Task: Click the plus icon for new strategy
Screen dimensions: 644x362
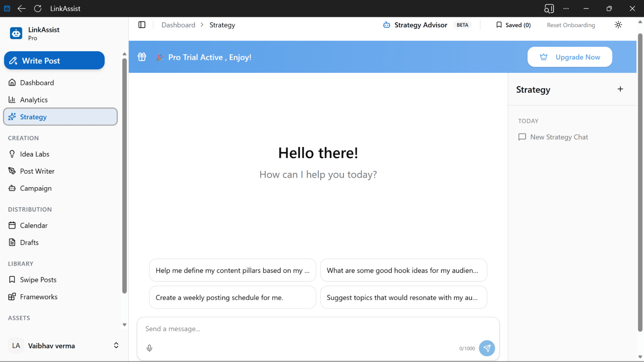Action: point(620,89)
